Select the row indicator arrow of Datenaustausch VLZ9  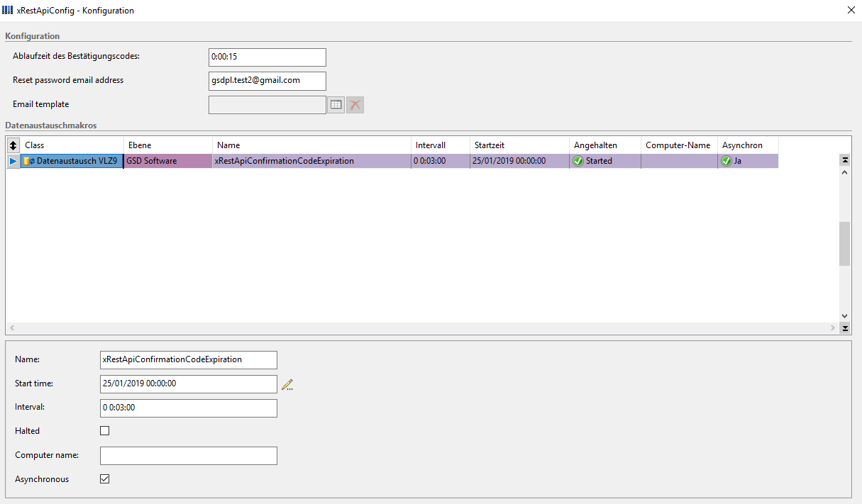click(13, 161)
